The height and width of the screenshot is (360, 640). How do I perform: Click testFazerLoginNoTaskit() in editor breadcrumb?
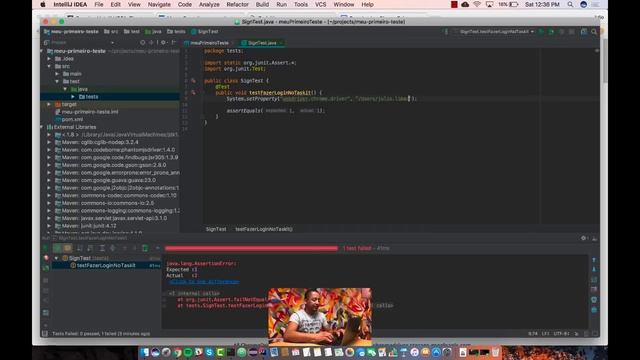click(264, 229)
